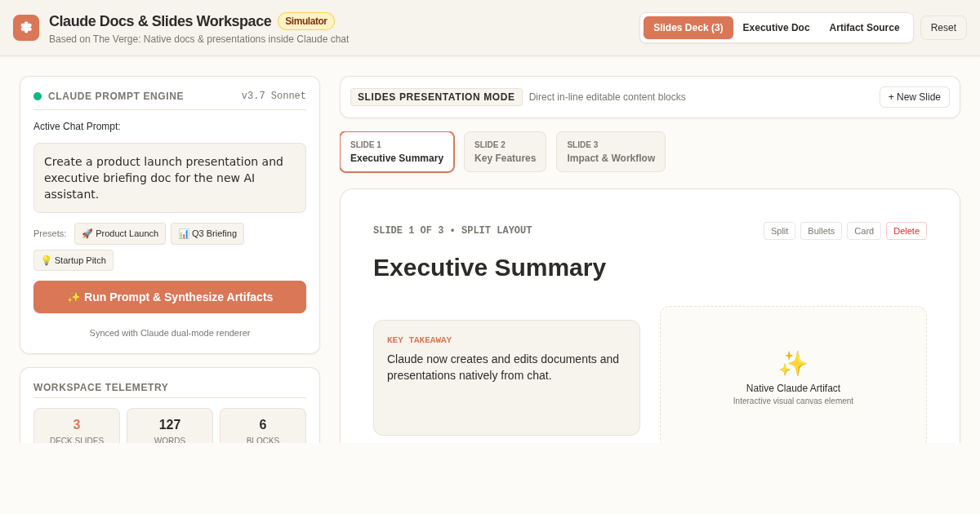Add a slide with + New Slide
This screenshot has width=980, height=514.
point(915,97)
